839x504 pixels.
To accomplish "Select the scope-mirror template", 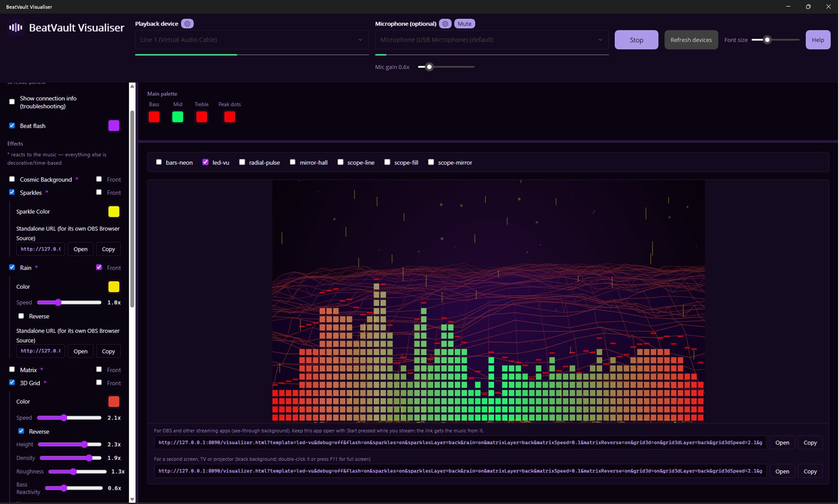I will click(431, 162).
